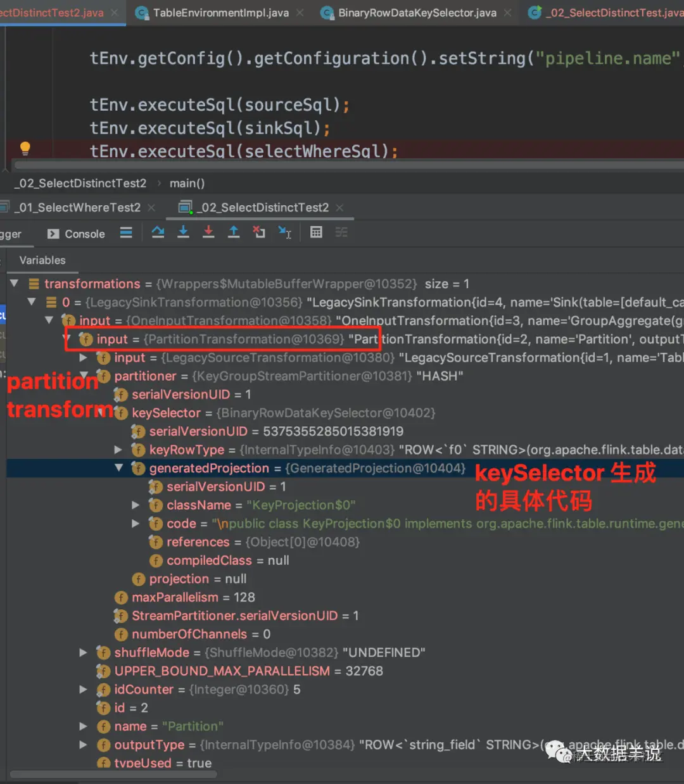Close the _01_SelectWhereTest2 debug tab
The width and height of the screenshot is (684, 784).
[x=151, y=207]
